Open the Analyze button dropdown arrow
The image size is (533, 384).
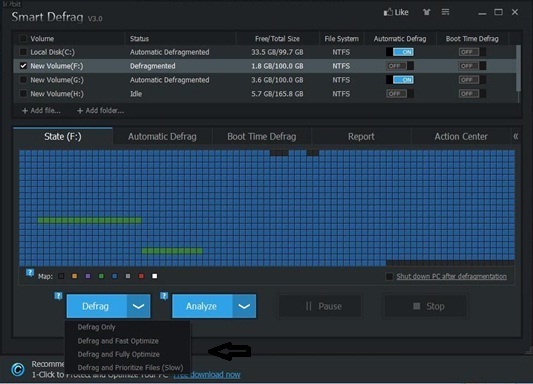[x=244, y=306]
